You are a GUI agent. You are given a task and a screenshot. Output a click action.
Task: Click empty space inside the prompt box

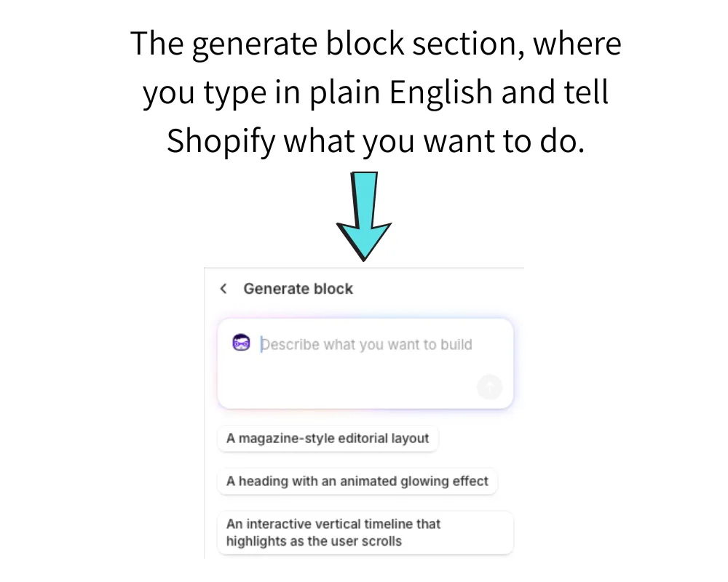(x=349, y=382)
